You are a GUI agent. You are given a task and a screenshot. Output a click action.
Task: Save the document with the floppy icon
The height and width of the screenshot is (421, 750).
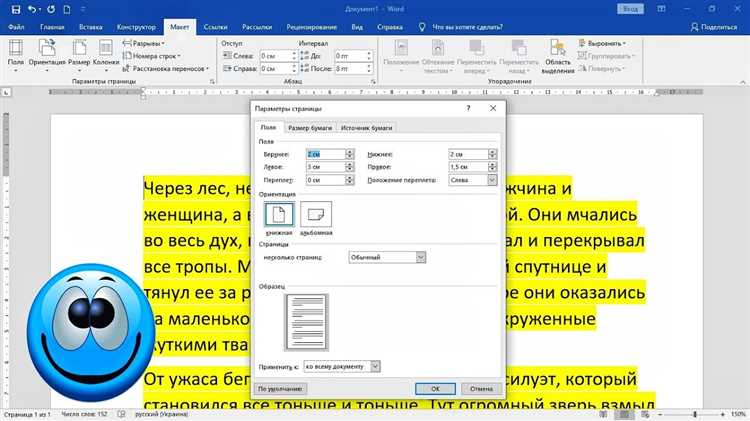[16, 9]
